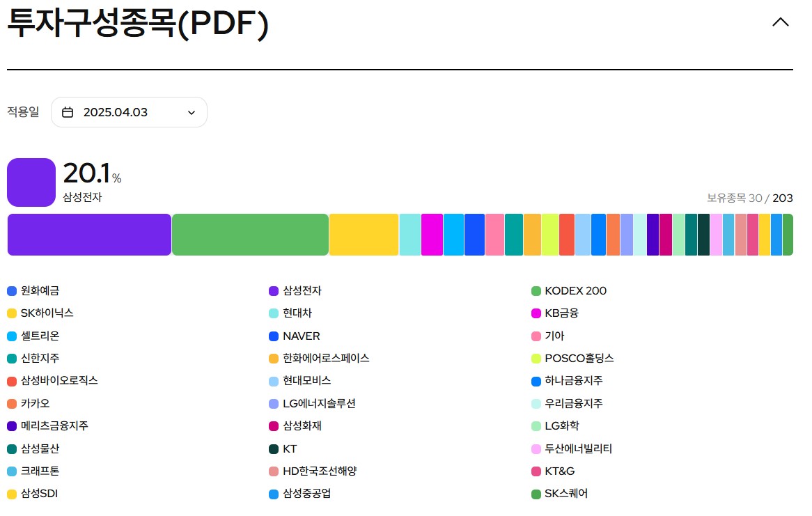Click the KODEX 200 legend item

[x=569, y=290]
